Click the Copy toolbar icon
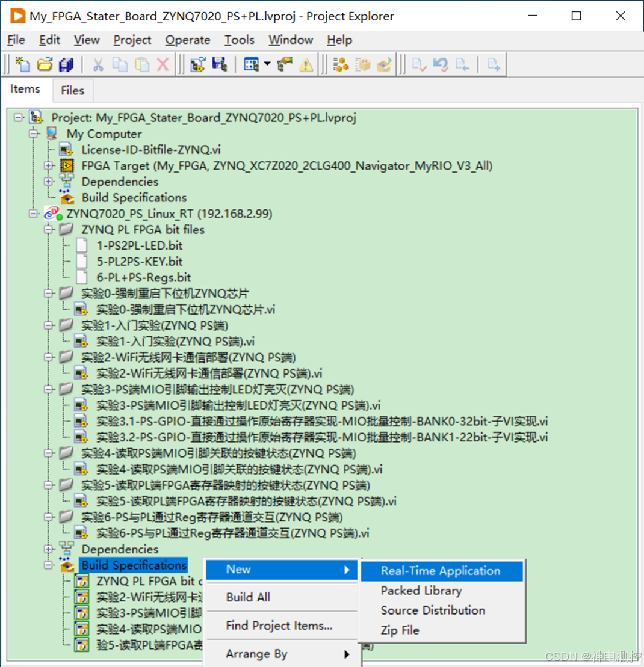644x667 pixels. click(120, 65)
